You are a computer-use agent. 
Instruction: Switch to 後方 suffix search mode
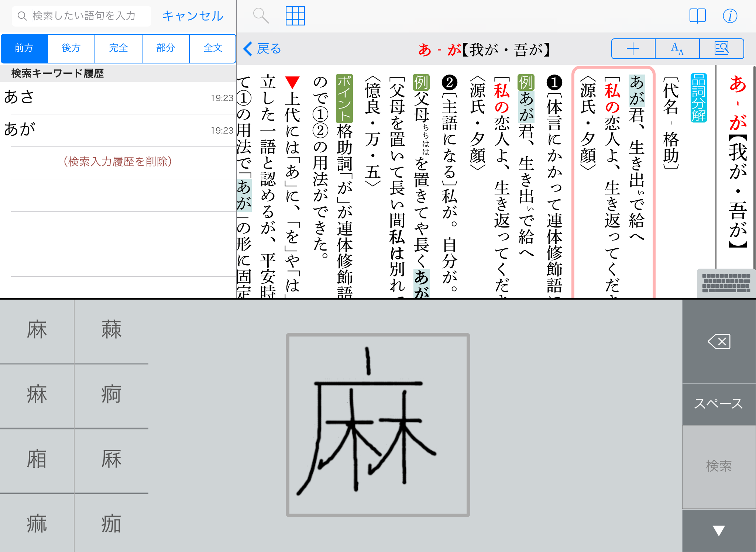(71, 48)
